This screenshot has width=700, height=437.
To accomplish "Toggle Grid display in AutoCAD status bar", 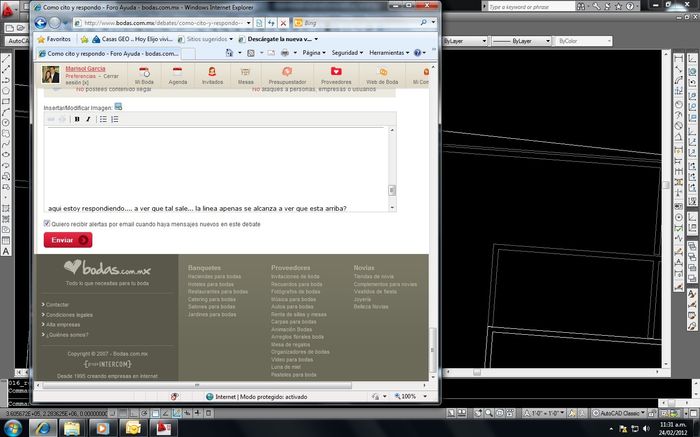I will [x=123, y=413].
